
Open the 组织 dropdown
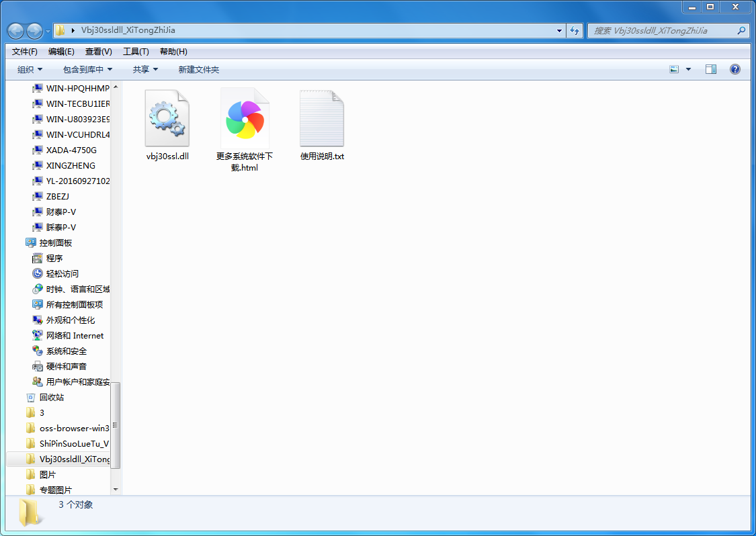point(30,69)
